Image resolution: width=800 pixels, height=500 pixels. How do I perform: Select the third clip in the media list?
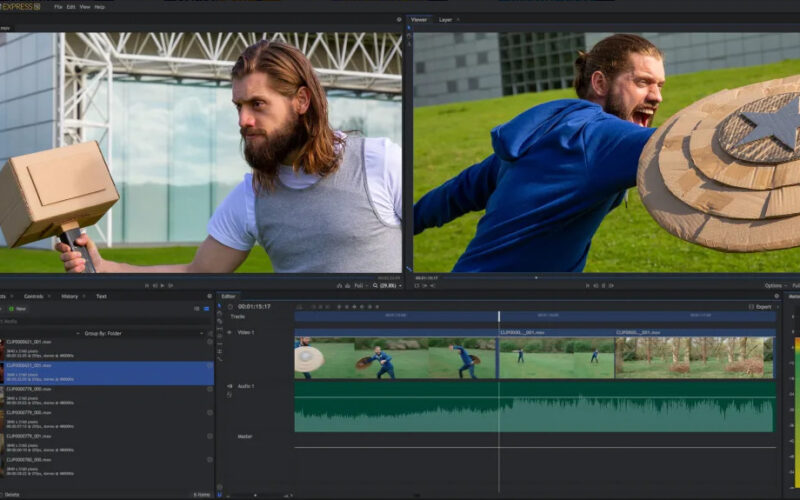pos(107,396)
